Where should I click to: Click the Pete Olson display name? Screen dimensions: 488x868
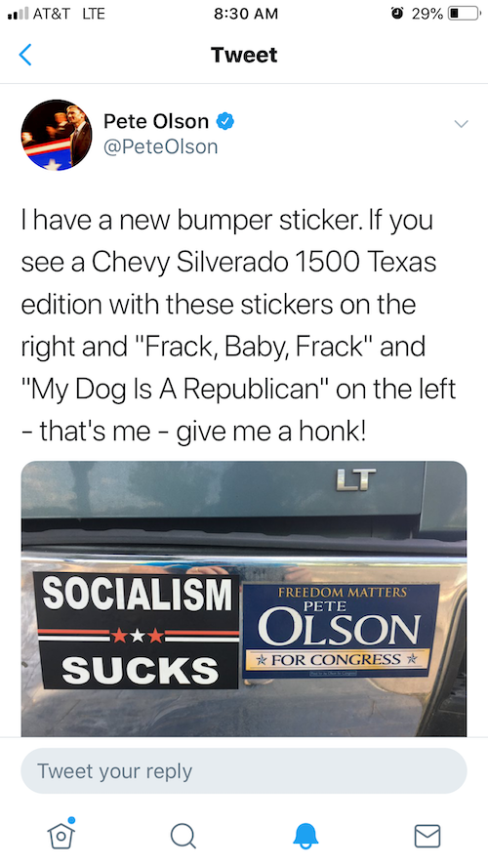pyautogui.click(x=156, y=121)
